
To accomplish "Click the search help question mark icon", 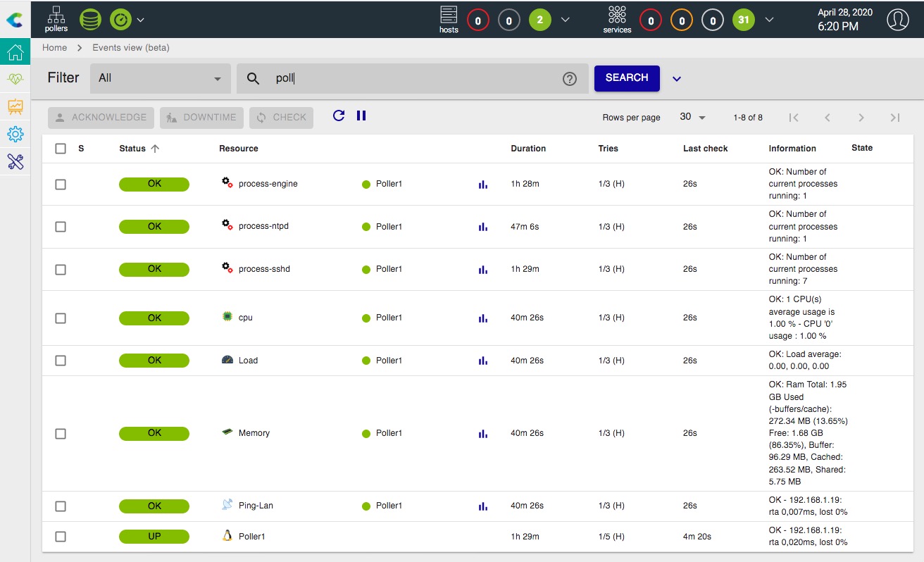I will pyautogui.click(x=570, y=79).
